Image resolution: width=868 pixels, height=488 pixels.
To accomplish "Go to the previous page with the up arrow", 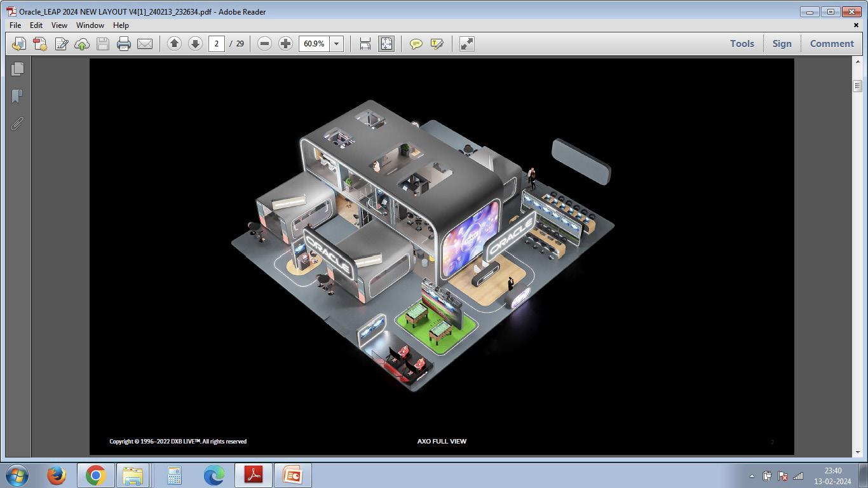I will [x=174, y=44].
